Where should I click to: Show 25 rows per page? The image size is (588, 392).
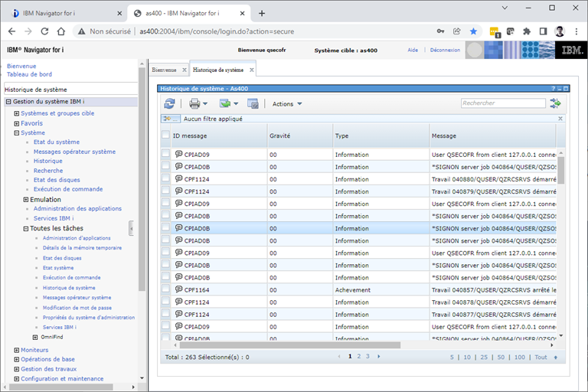tap(484, 357)
